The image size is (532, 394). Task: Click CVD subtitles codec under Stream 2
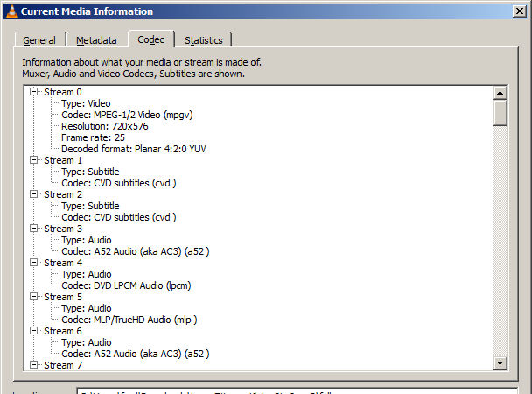119,217
